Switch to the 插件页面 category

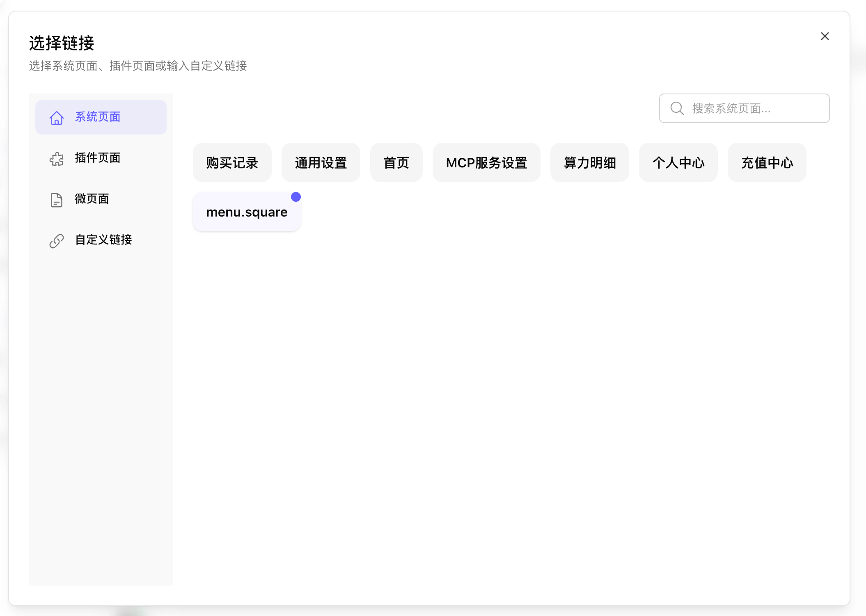97,158
